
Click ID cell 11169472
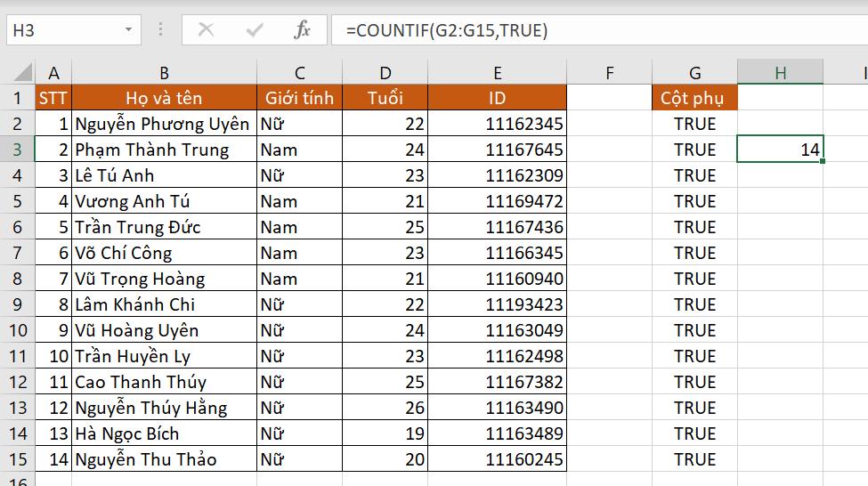497,201
